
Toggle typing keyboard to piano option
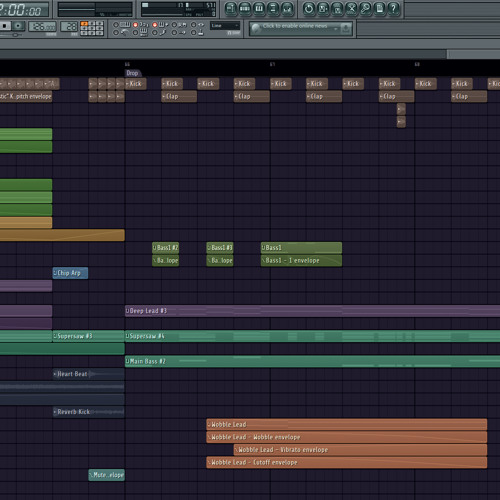(122, 25)
